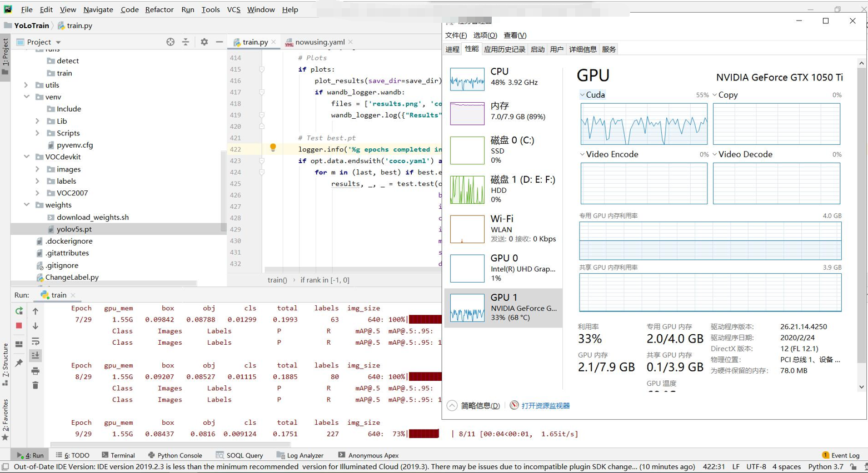Viewport: 868px width, 473px height.
Task: Toggle scroll to end in Run console
Action: click(36, 355)
